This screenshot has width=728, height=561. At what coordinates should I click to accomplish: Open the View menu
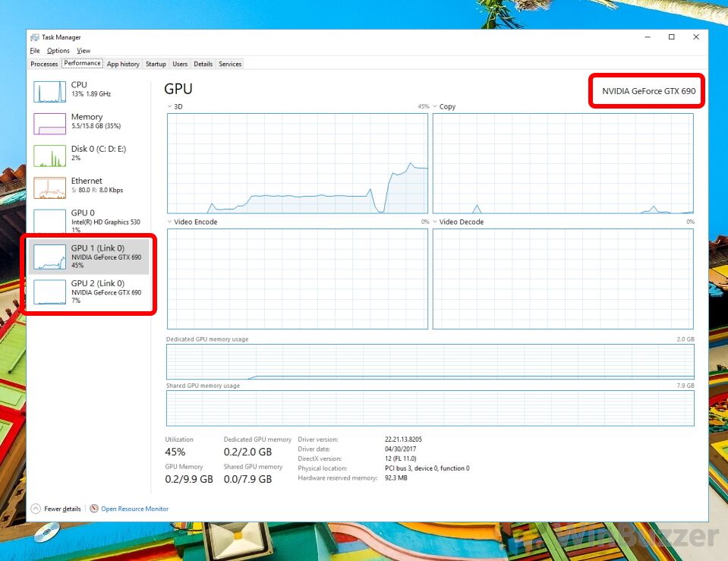84,51
